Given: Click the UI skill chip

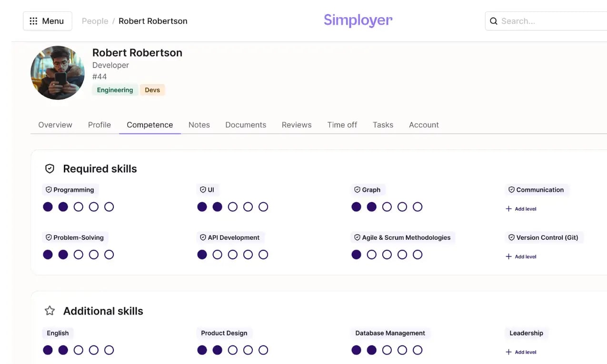Looking at the screenshot, I should (207, 189).
